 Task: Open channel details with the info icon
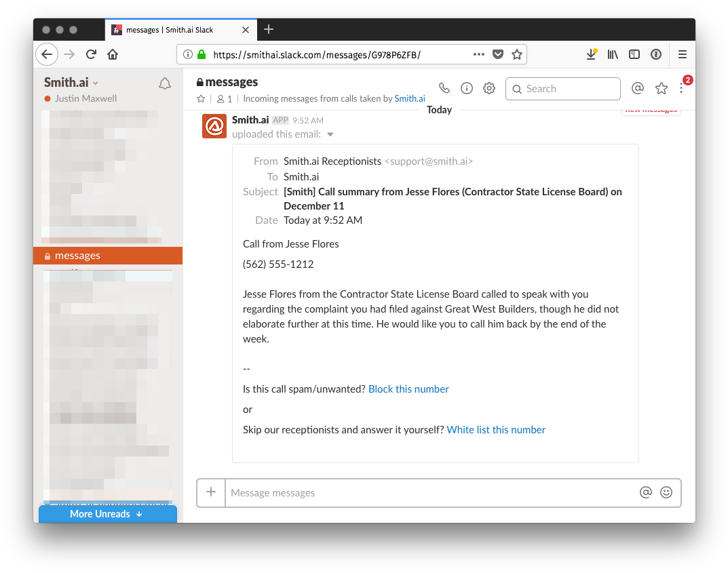pos(467,87)
